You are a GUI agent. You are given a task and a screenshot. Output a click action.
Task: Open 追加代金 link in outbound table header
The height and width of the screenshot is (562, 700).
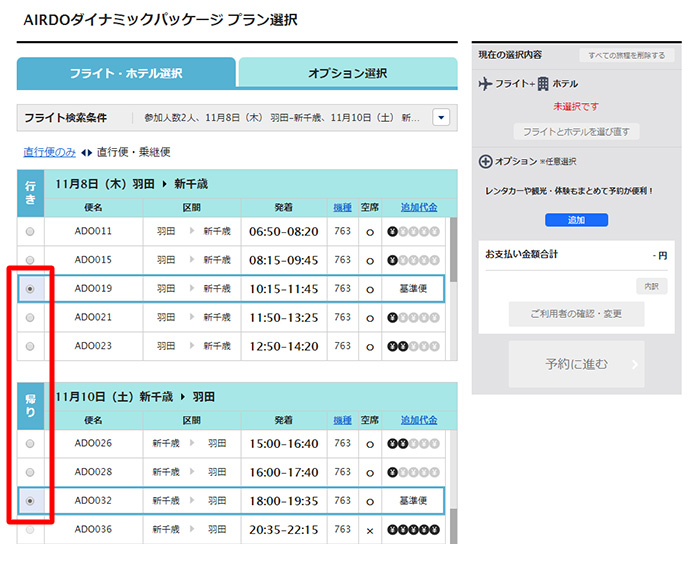coord(419,208)
